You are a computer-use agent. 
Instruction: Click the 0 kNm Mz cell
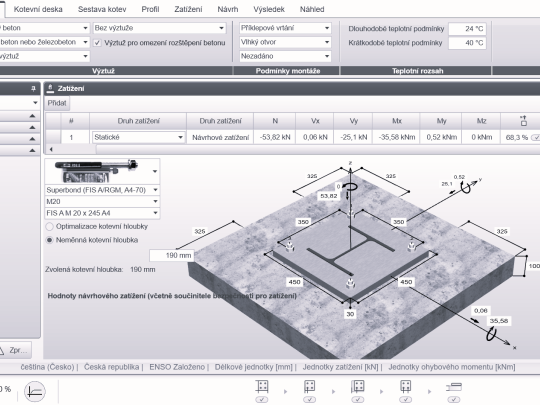pos(481,137)
